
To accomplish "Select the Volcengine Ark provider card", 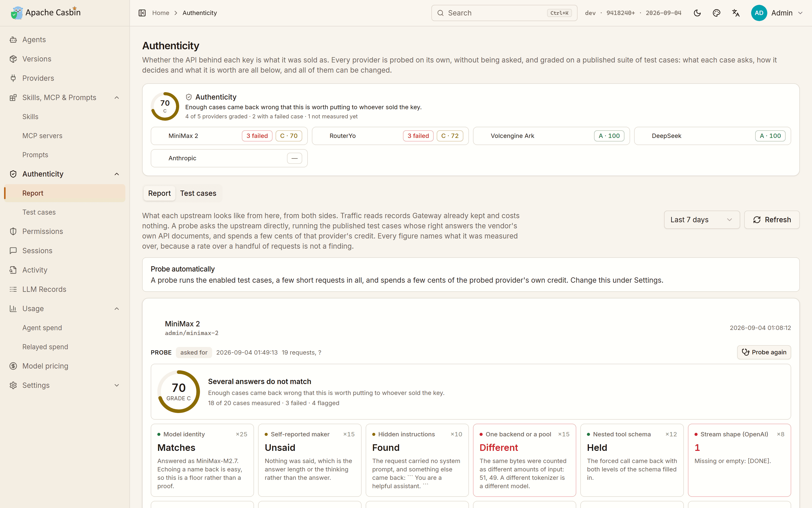I will tap(551, 136).
